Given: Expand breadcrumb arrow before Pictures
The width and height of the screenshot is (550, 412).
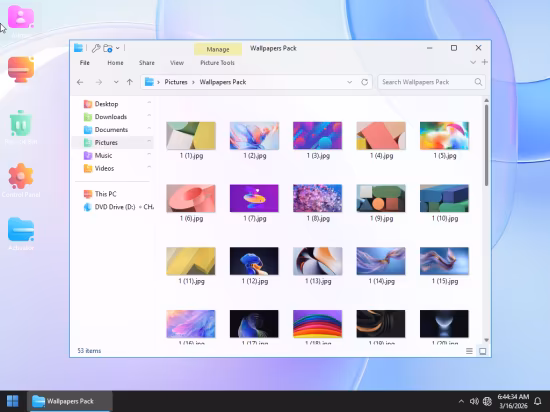Looking at the screenshot, I should click(159, 82).
